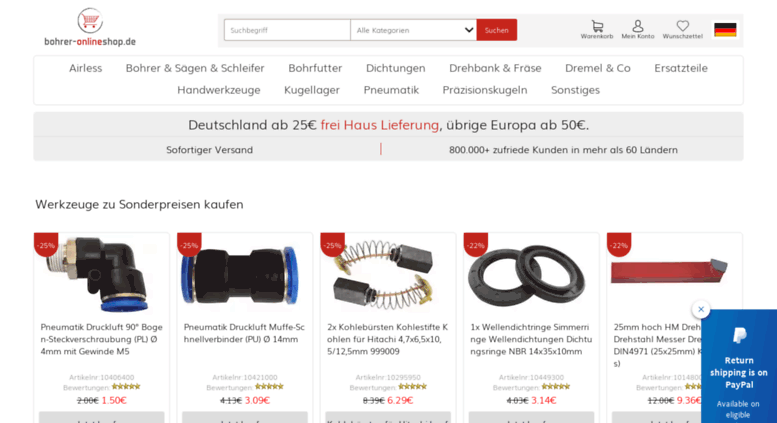Click the star rating of Hitachi Kohlebürsten
The width and height of the screenshot is (777, 423).
412,386
